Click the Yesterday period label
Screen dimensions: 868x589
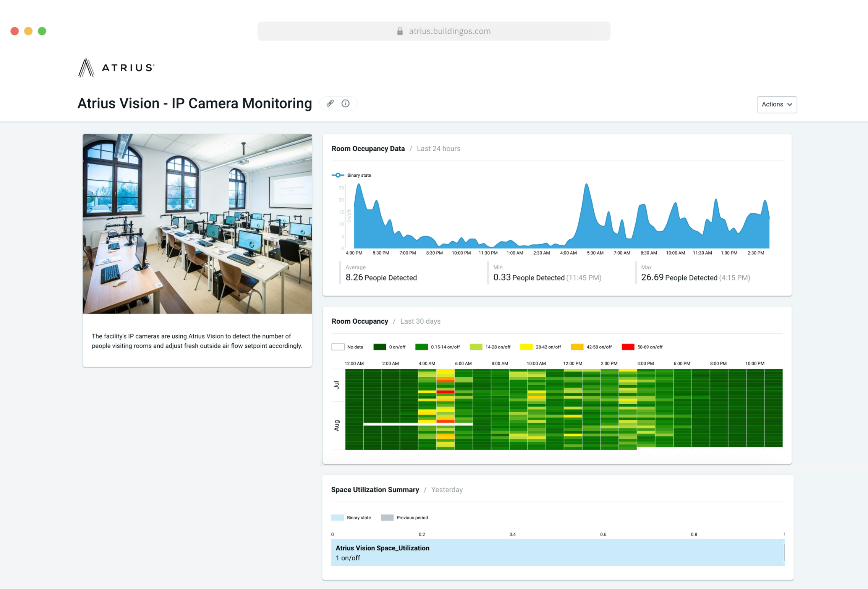447,489
